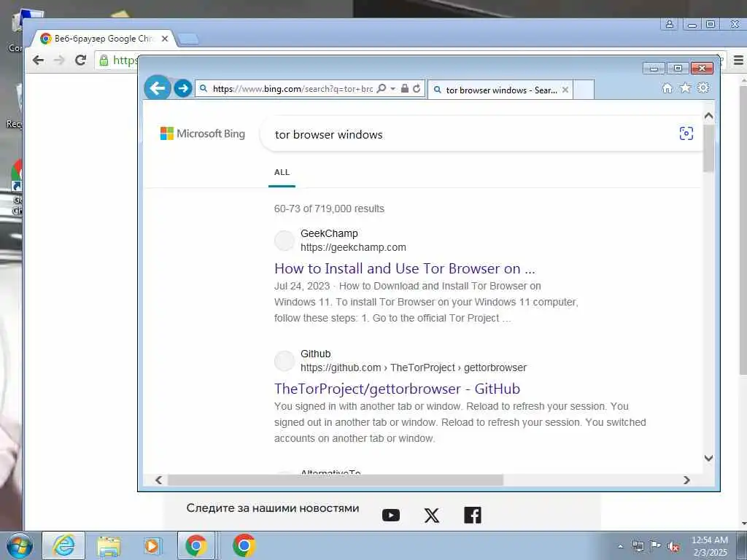Viewport: 747px width, 560px height.
Task: Click Internet Explorer on the taskbar
Action: tap(64, 545)
